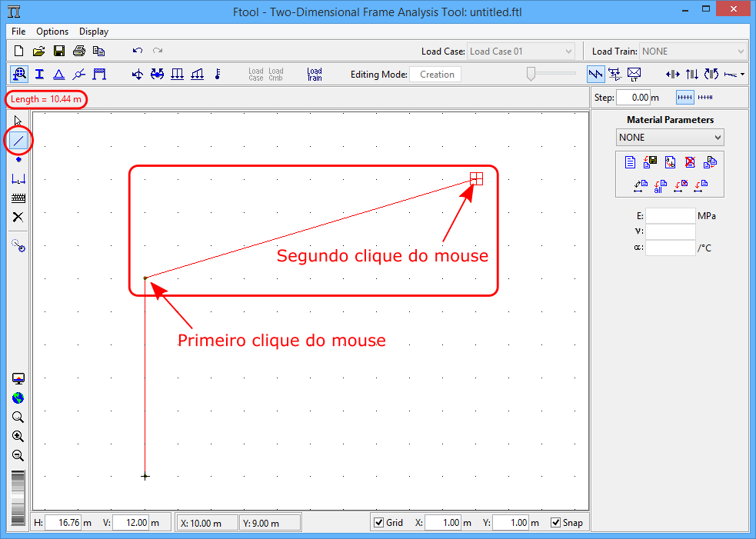The width and height of the screenshot is (756, 539).
Task: Click the undo arrow icon
Action: click(137, 52)
